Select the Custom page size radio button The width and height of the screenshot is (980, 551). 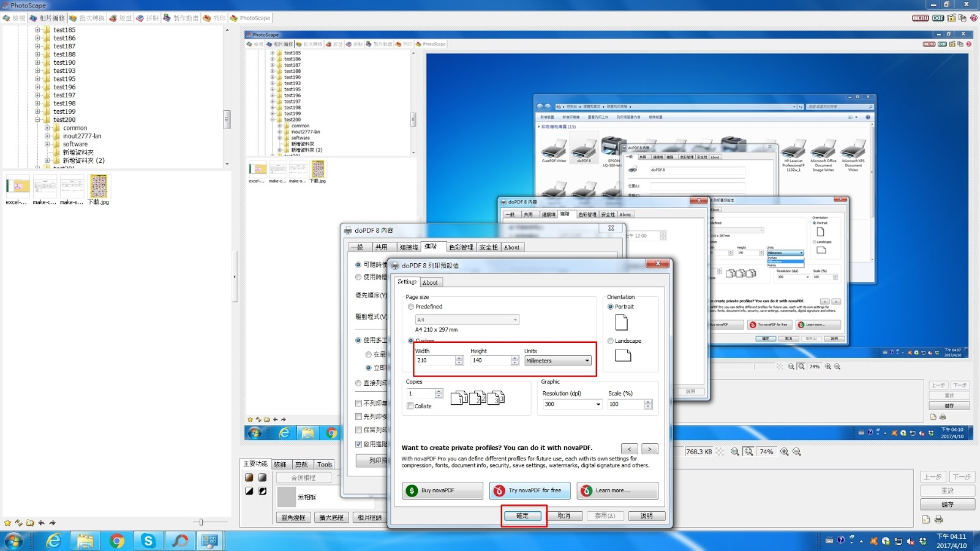[x=411, y=340]
